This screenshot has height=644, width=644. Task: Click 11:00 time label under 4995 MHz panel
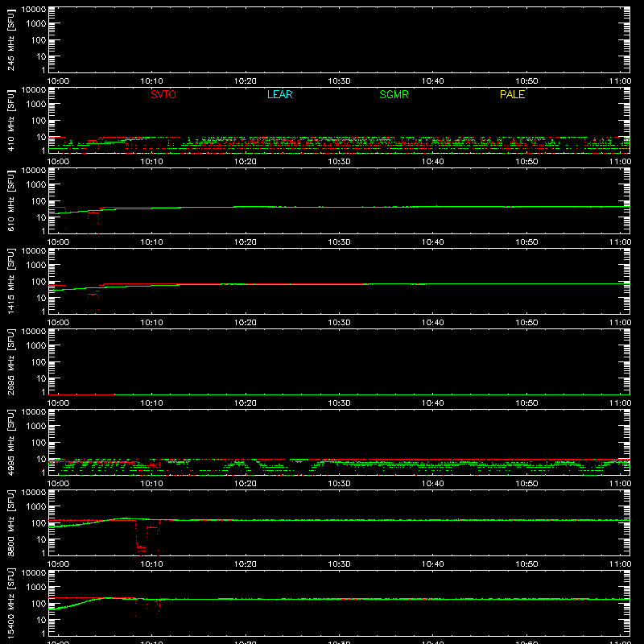coord(620,484)
